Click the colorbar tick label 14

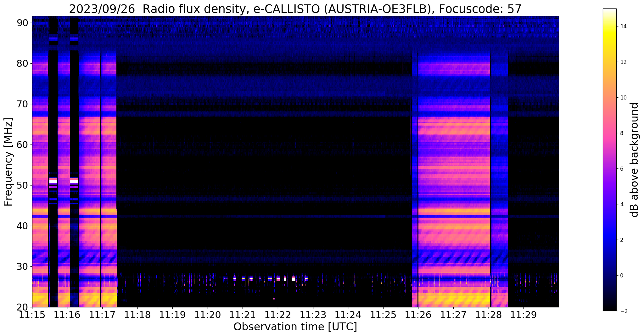(623, 26)
